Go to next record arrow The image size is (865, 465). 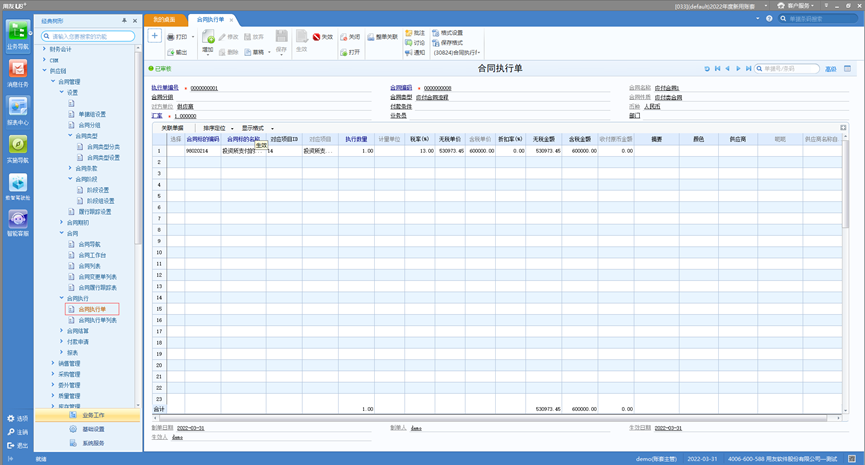point(738,68)
